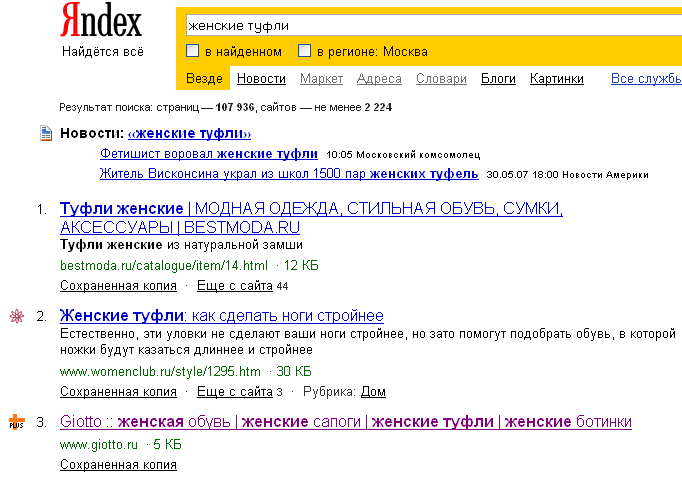Viewport: 682px width, 480px height.
Task: Open 'Сохраненная копия' for Giotto result
Action: tap(118, 465)
